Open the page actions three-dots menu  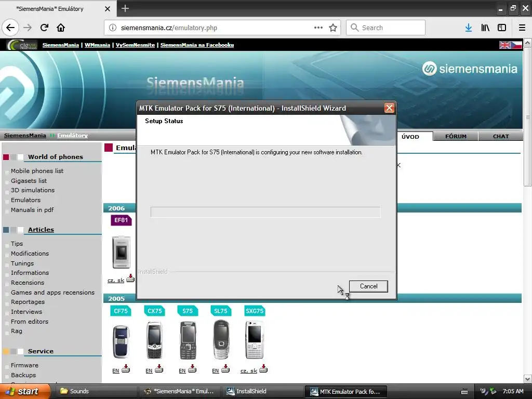click(318, 28)
